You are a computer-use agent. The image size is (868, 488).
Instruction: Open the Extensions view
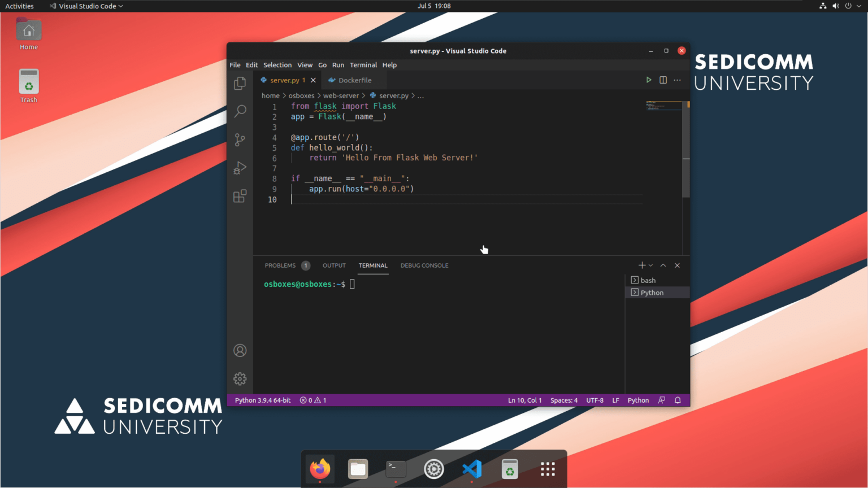(240, 196)
